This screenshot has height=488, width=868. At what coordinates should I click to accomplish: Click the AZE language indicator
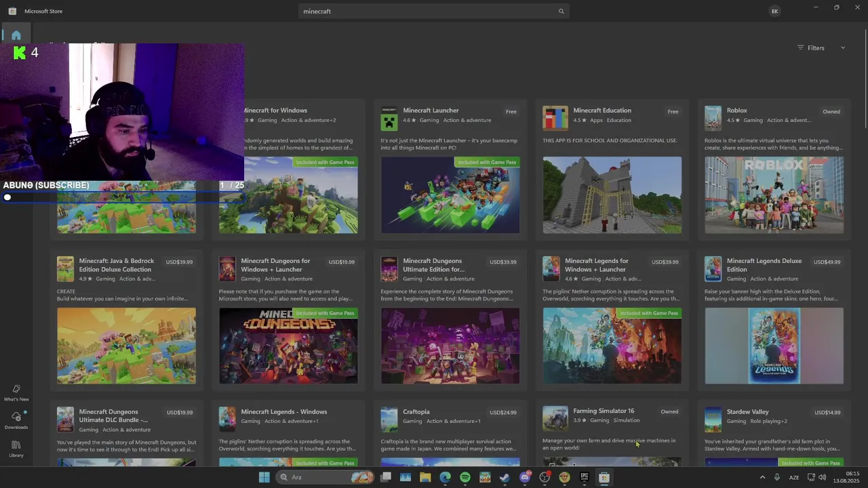794,478
